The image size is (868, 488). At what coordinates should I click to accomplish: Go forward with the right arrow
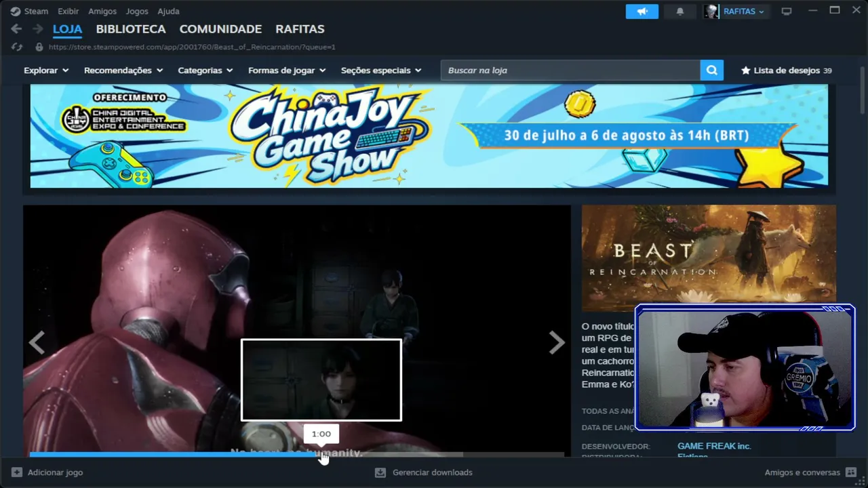click(x=38, y=29)
